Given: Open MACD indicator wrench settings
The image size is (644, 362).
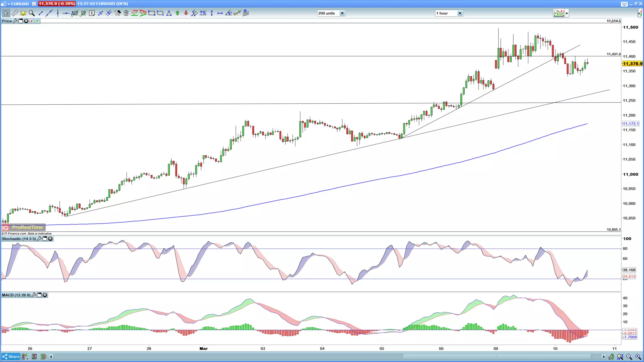Looking at the screenshot, I should click(x=34, y=295).
